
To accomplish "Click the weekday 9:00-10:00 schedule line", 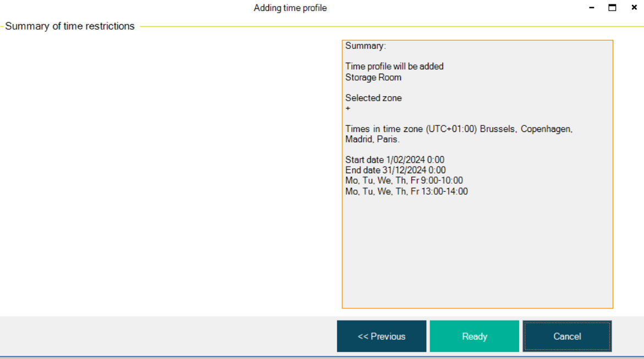I will 404,181.
